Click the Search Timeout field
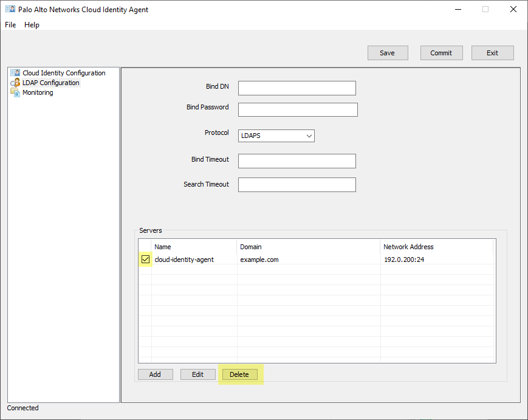The image size is (528, 420). (x=297, y=185)
